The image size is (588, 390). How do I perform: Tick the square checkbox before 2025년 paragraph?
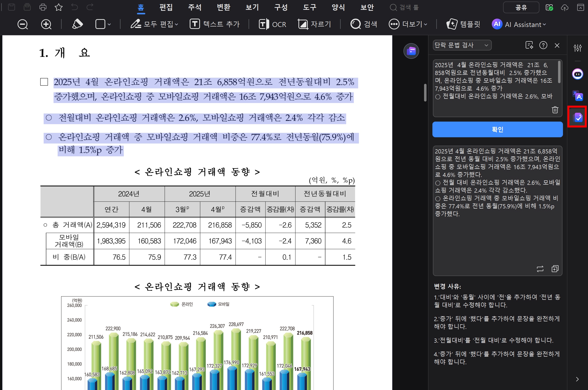click(x=44, y=82)
